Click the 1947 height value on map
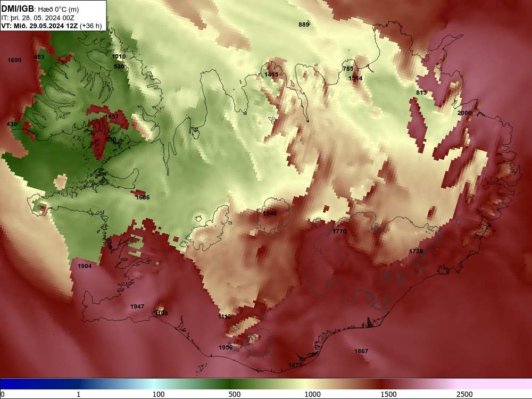Image resolution: width=532 pixels, height=399 pixels. 137,306
